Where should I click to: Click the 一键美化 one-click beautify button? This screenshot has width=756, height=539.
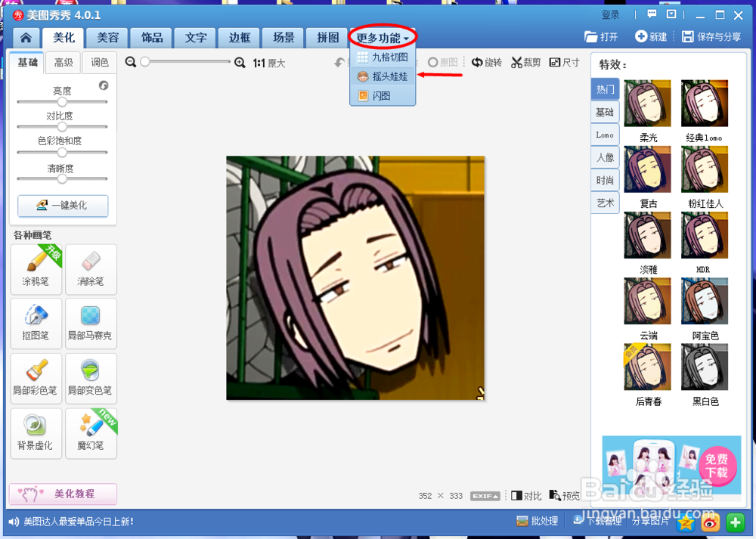(63, 206)
